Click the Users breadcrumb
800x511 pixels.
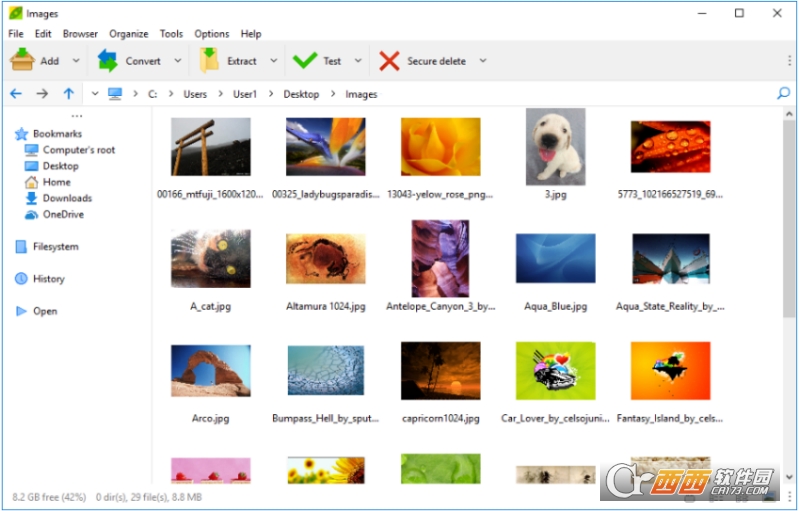[x=195, y=94]
